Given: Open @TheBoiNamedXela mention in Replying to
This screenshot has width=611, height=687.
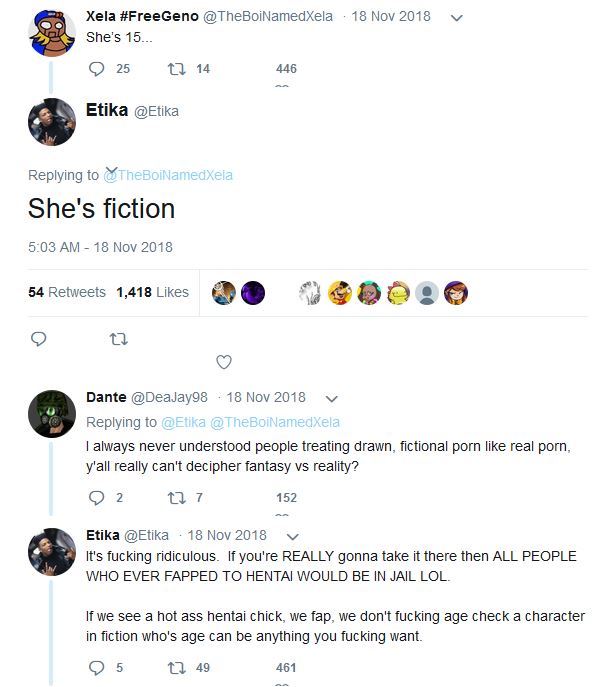Looking at the screenshot, I should coord(168,175).
